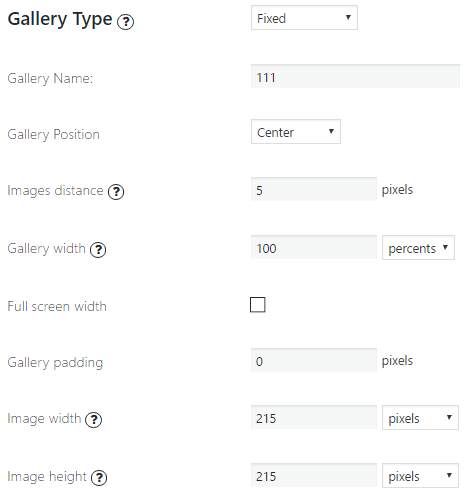The height and width of the screenshot is (492, 466).
Task: Click the Gallery Name label text
Action: click(x=50, y=79)
